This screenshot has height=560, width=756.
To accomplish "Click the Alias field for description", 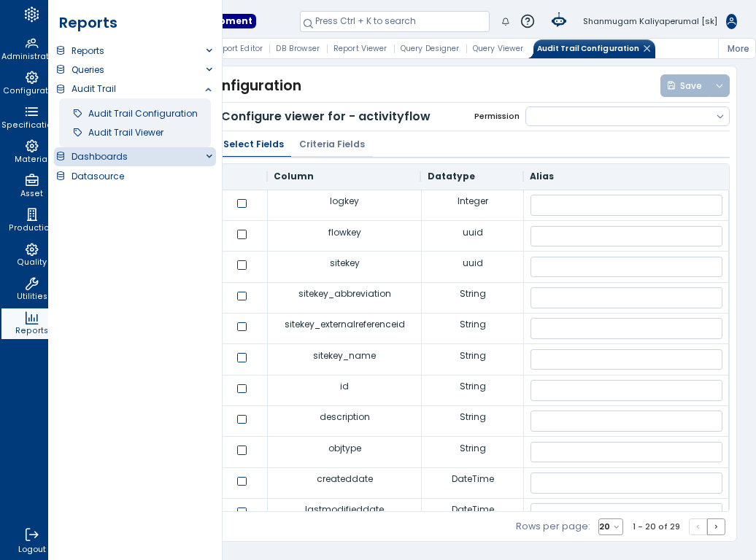I will 626,421.
